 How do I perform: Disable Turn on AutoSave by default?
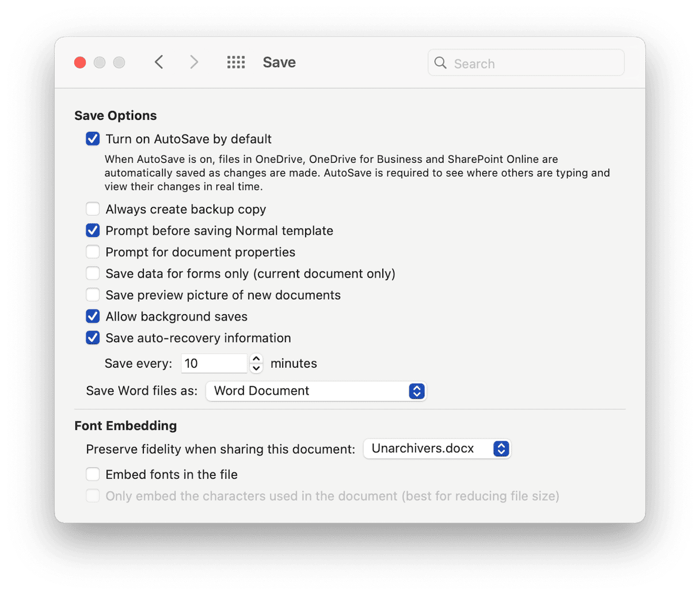tap(93, 139)
